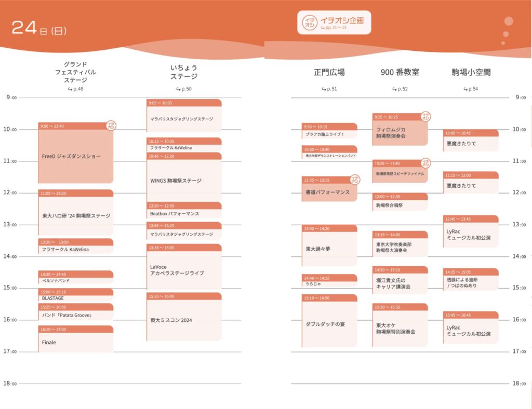The image size is (532, 409).
Task: Open 駒場祭英語スピーチファイナル event
Action: (x=400, y=171)
